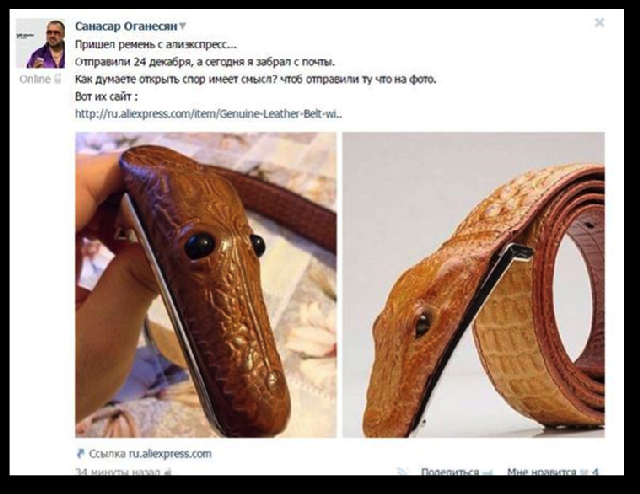Click the small icon after the timestamp
The height and width of the screenshot is (494, 640).
click(x=167, y=472)
